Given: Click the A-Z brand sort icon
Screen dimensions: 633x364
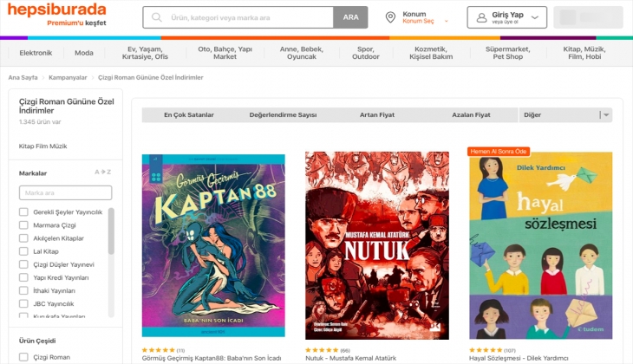Looking at the screenshot, I should coord(102,172).
